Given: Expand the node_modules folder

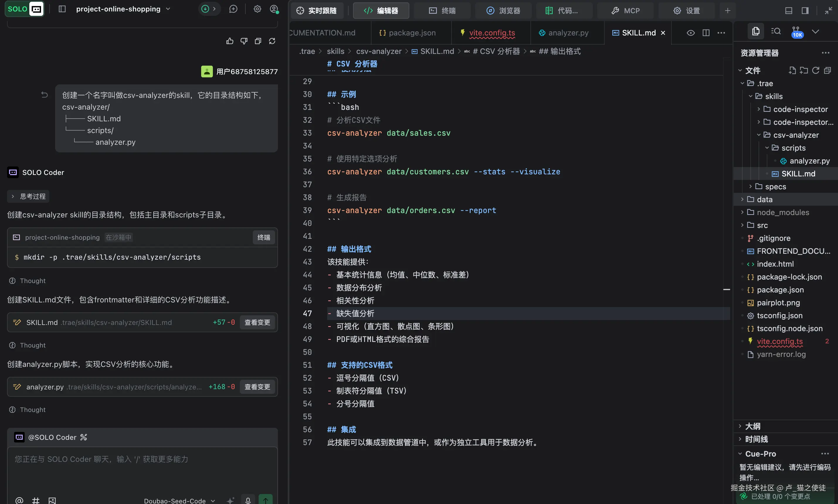Looking at the screenshot, I should tap(783, 212).
